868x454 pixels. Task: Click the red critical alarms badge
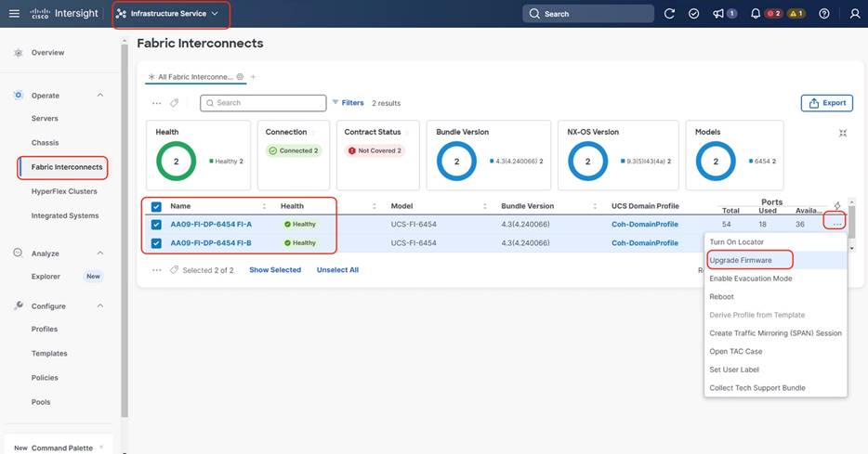[x=774, y=14]
